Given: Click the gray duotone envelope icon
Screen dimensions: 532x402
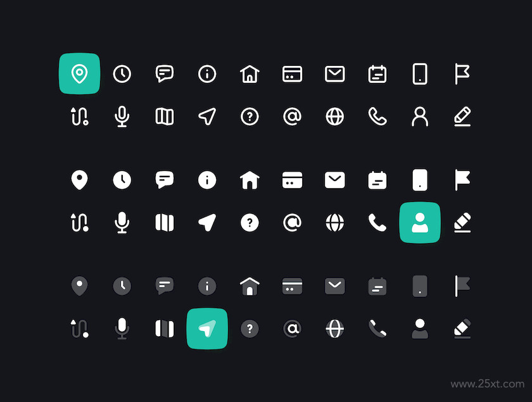Looking at the screenshot, I should click(335, 286).
